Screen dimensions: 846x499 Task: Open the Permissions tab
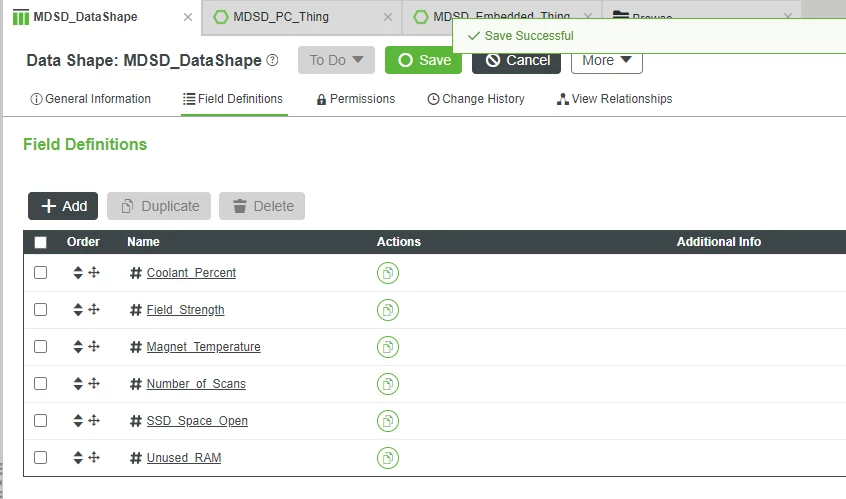(356, 99)
